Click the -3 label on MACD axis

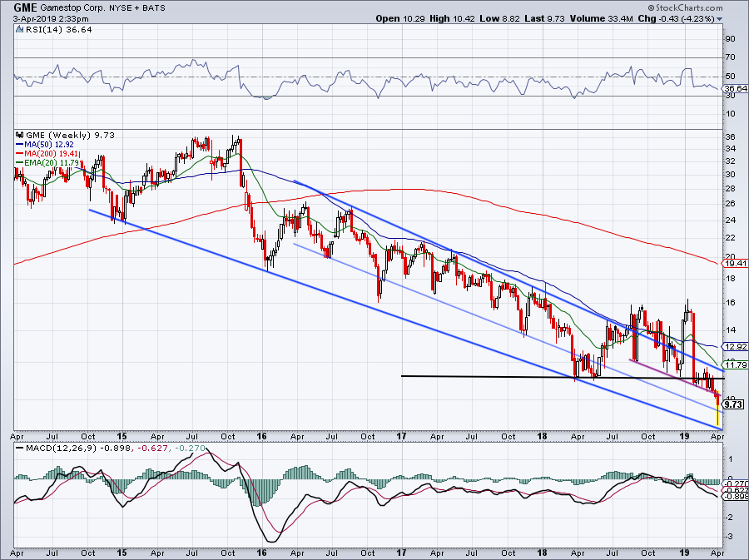pyautogui.click(x=729, y=536)
